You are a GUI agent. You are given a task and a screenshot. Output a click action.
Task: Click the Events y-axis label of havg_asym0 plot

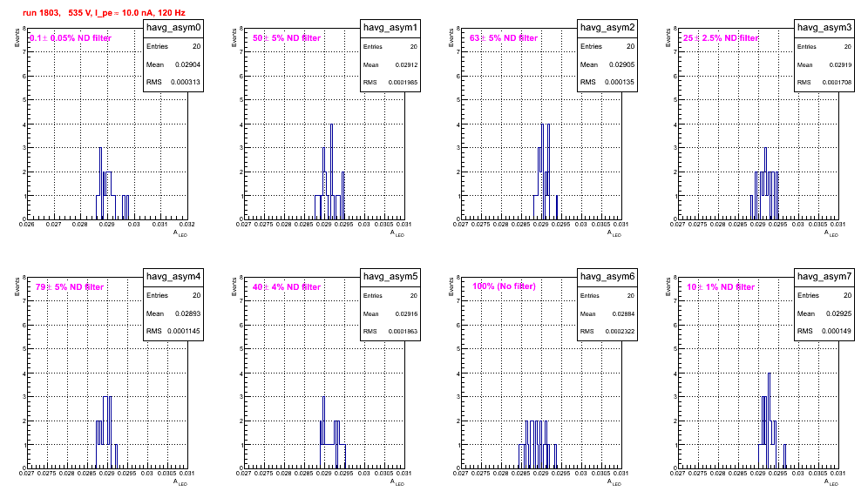[17, 37]
